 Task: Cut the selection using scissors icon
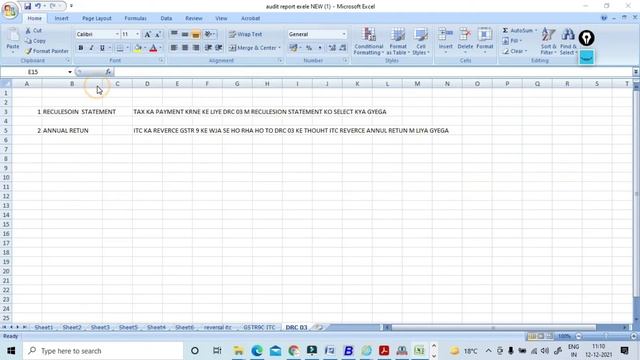coord(33,31)
